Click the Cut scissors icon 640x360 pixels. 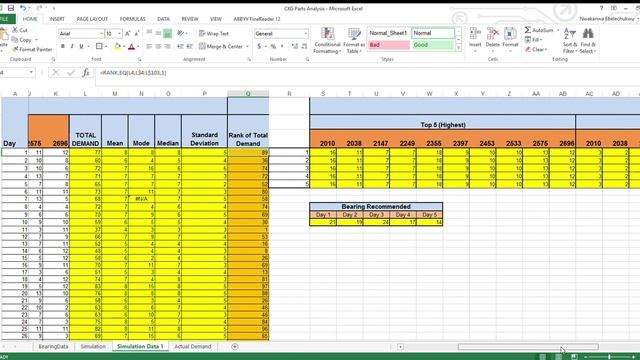click(15, 30)
